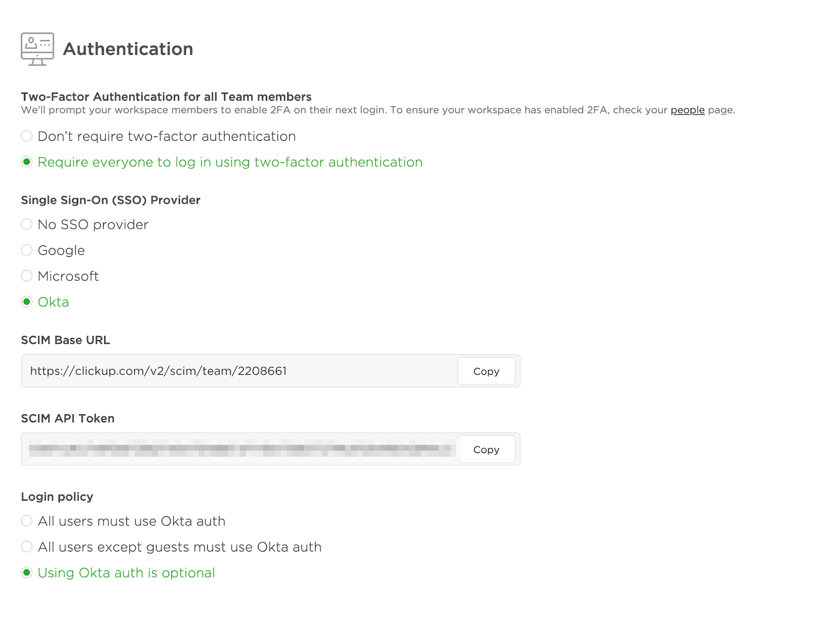Image resolution: width=813 pixels, height=644 pixels.
Task: Select Microsoft as SSO provider
Action: (x=26, y=276)
